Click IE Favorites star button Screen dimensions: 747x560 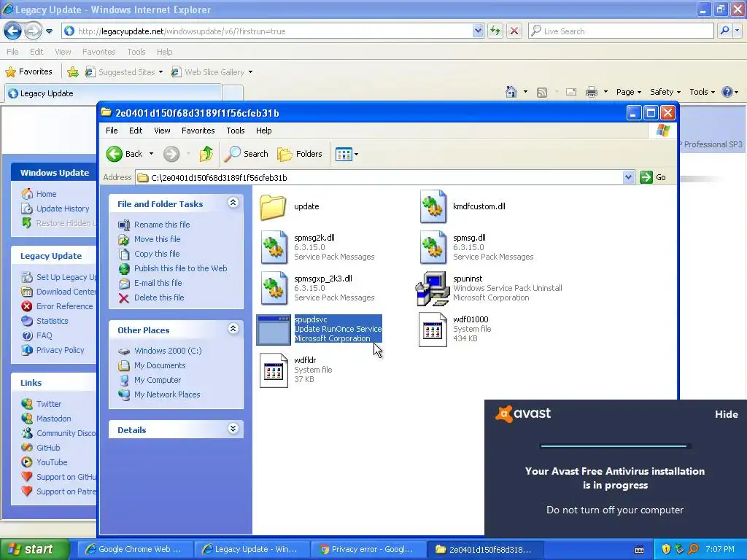tap(28, 72)
